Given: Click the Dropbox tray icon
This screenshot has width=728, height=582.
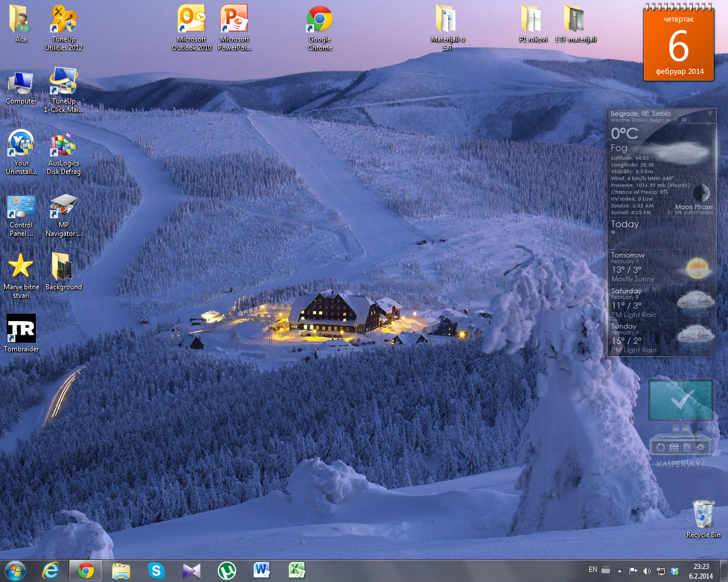Looking at the screenshot, I should pyautogui.click(x=675, y=571).
